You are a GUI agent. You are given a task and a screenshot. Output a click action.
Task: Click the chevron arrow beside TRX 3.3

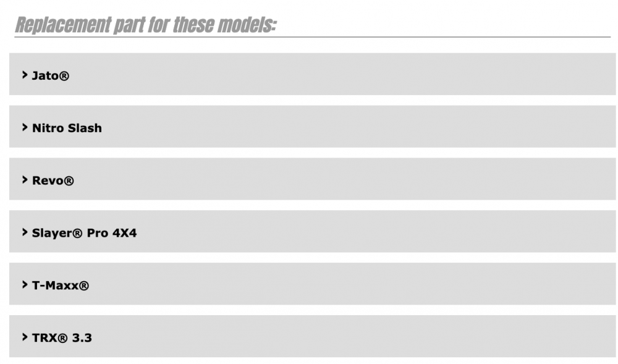25,337
